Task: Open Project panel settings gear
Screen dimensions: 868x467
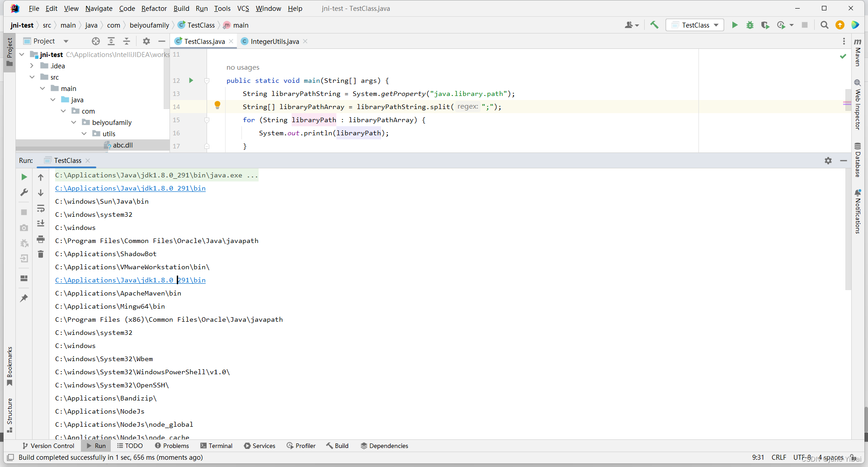Action: point(146,41)
